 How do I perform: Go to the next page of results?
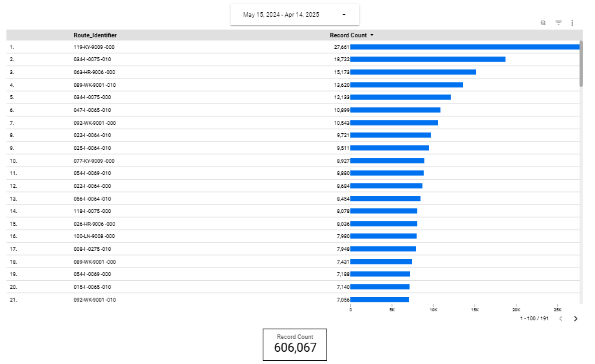(x=576, y=318)
